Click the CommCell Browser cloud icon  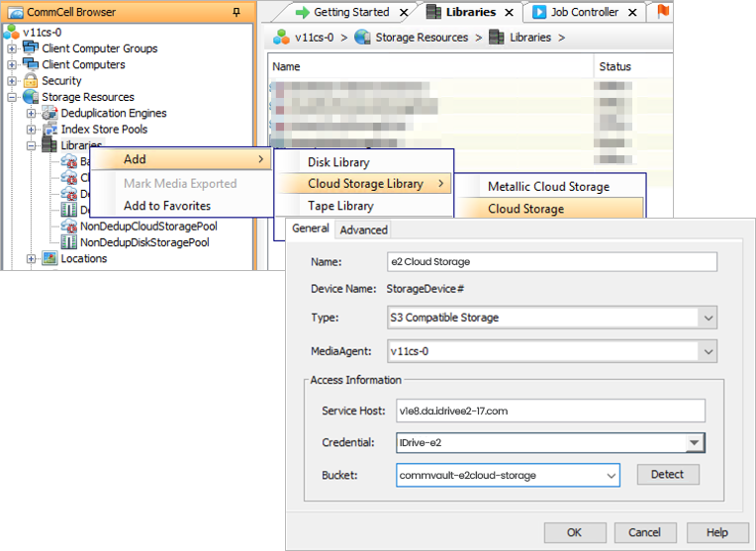(16, 12)
